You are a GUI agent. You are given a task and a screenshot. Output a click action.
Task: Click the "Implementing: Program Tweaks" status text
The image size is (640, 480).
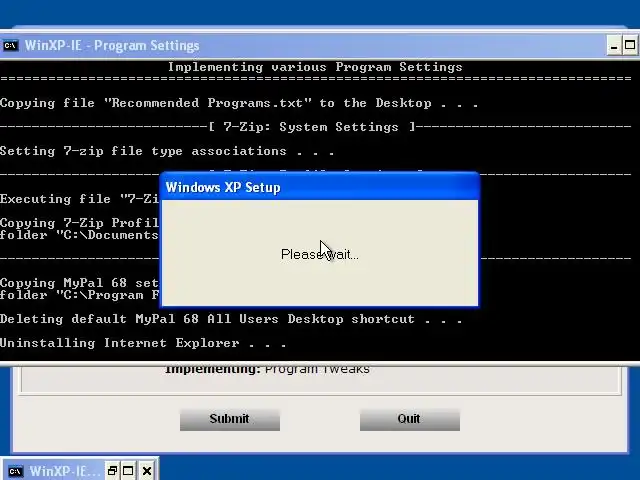(x=267, y=369)
